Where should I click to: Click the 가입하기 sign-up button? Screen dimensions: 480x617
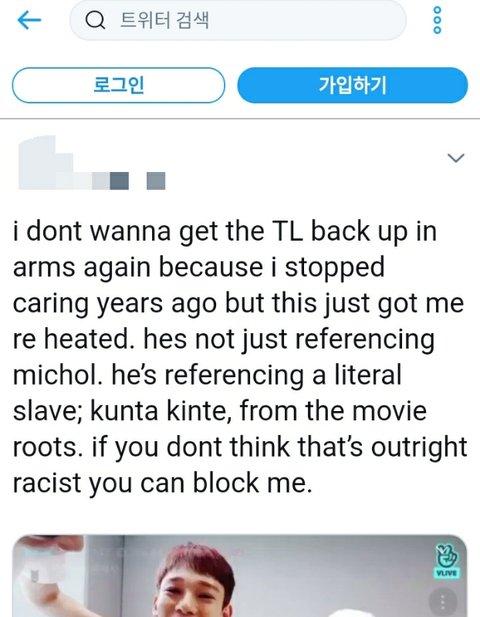coord(353,85)
